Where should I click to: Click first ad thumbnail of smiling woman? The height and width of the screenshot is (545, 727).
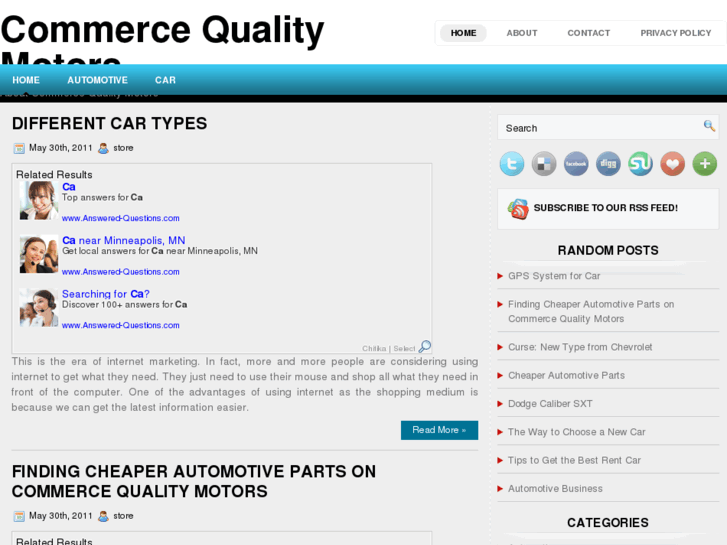coord(39,200)
